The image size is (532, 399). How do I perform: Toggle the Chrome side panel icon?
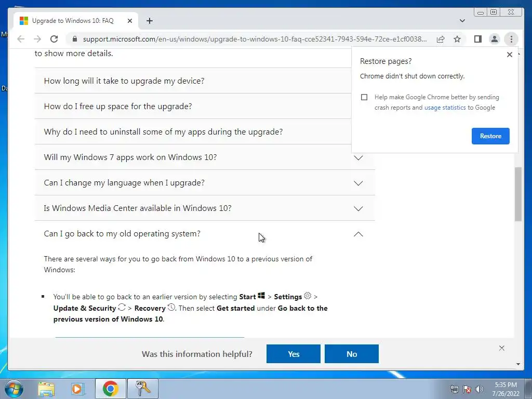478,39
